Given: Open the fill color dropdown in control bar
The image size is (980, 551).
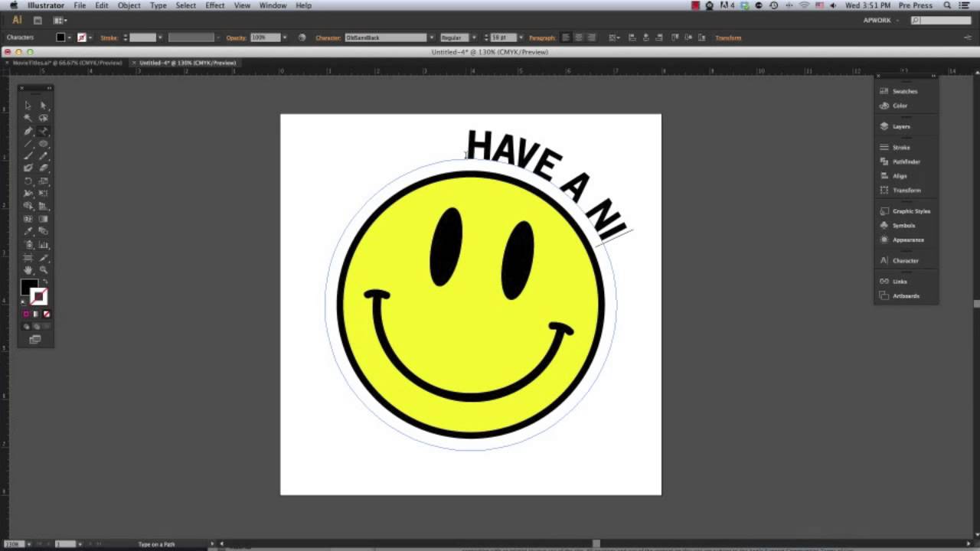Looking at the screenshot, I should tap(69, 37).
